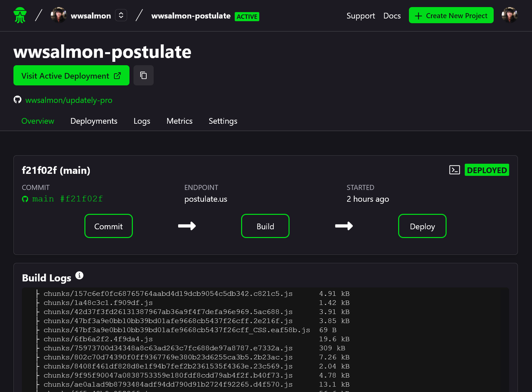Click the '2 hours ago' started time
Image resolution: width=532 pixels, height=392 pixels.
coord(368,199)
